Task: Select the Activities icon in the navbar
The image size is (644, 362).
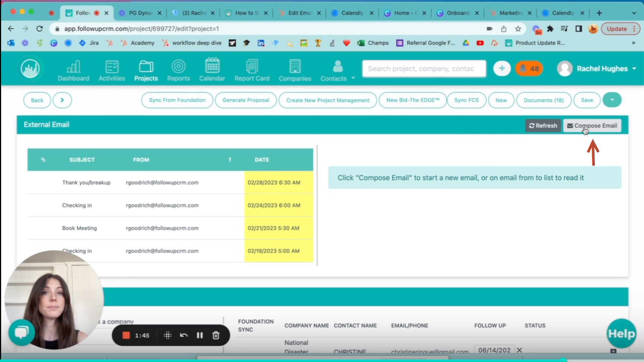Action: click(111, 70)
